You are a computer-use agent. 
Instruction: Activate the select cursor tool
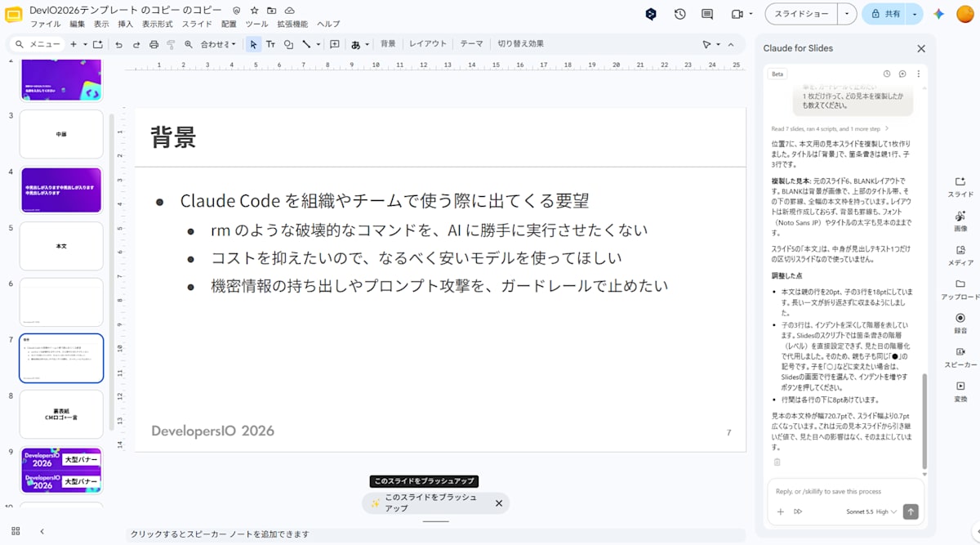(x=253, y=44)
